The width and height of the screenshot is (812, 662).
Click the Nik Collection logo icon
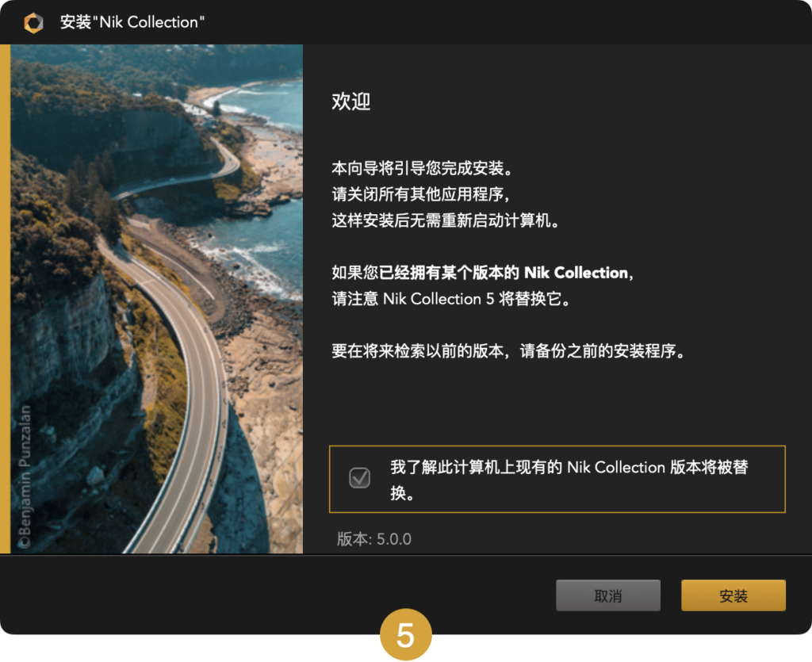[x=33, y=23]
